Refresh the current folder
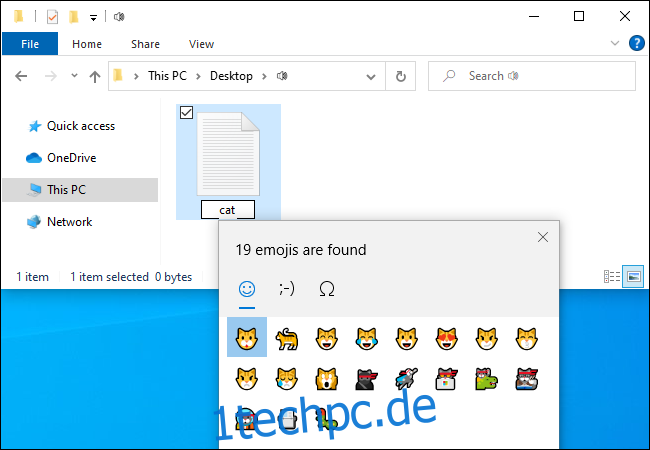Screen dimensions: 650x450 (x=400, y=76)
